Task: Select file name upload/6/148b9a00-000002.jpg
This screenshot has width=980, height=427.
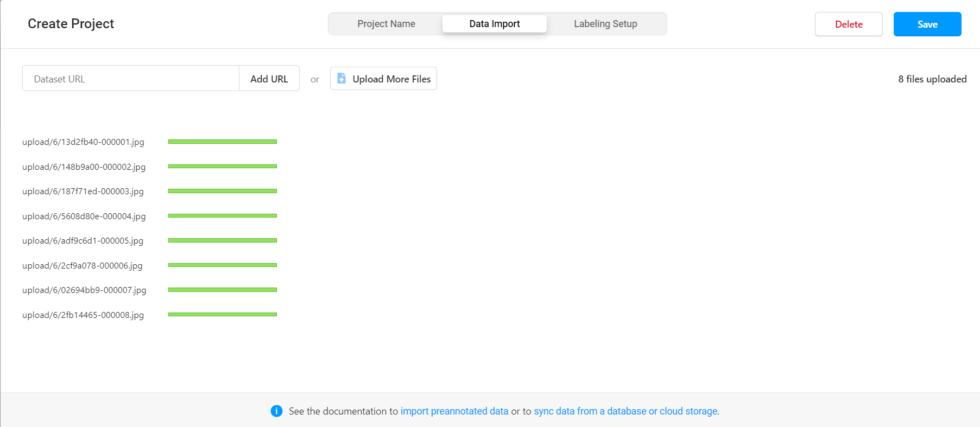Action: tap(84, 167)
